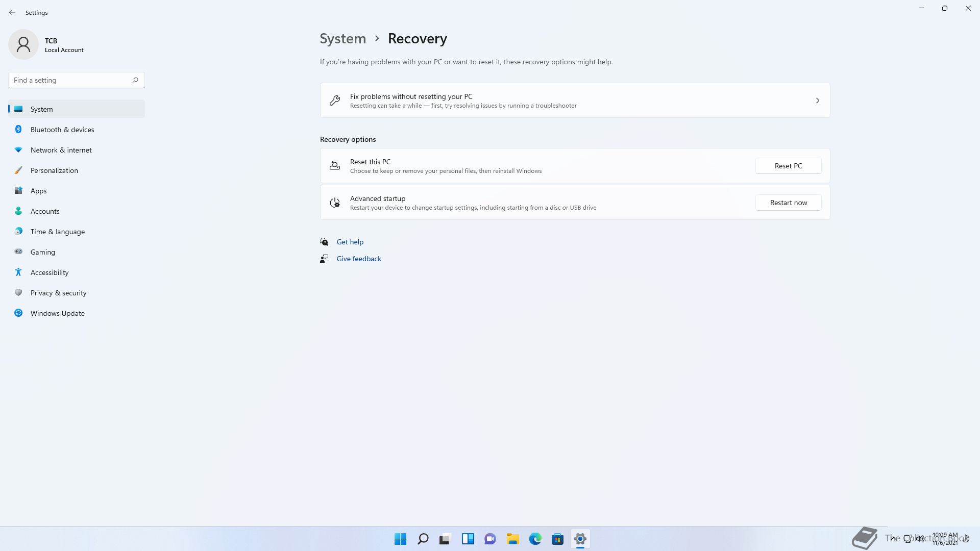Click the Gaming controller icon
Screen dimensions: 980x551
click(x=18, y=252)
